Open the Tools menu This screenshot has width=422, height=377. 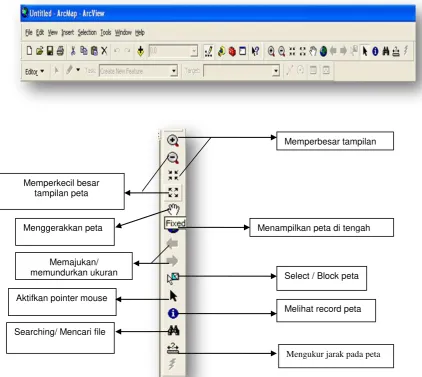(106, 32)
